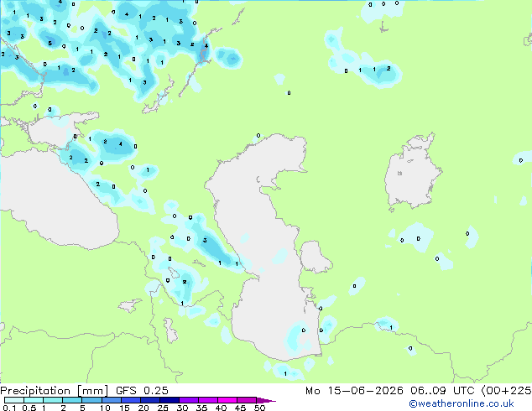Select the '06..09 UTC' time label
The height and width of the screenshot is (411, 532).
click(442, 390)
